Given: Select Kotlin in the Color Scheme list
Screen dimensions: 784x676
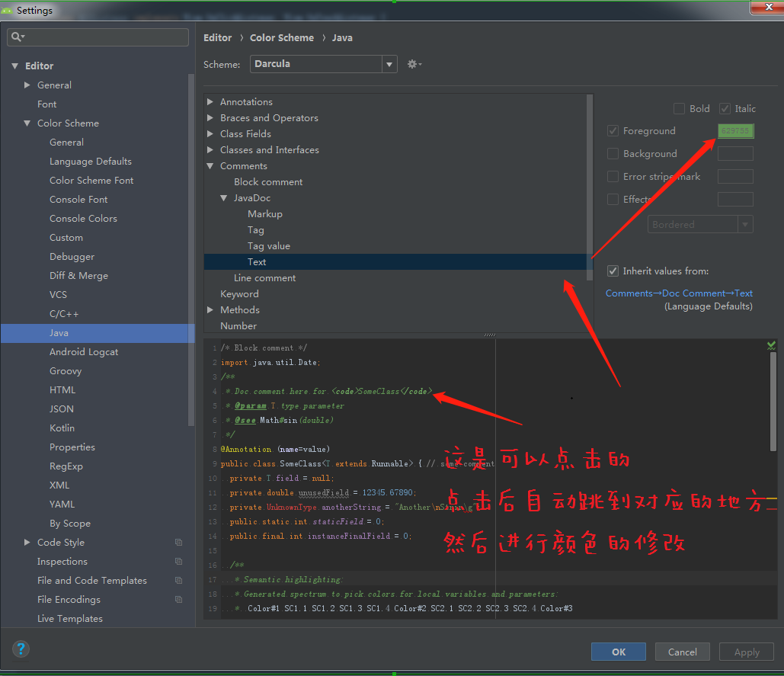Looking at the screenshot, I should click(62, 428).
